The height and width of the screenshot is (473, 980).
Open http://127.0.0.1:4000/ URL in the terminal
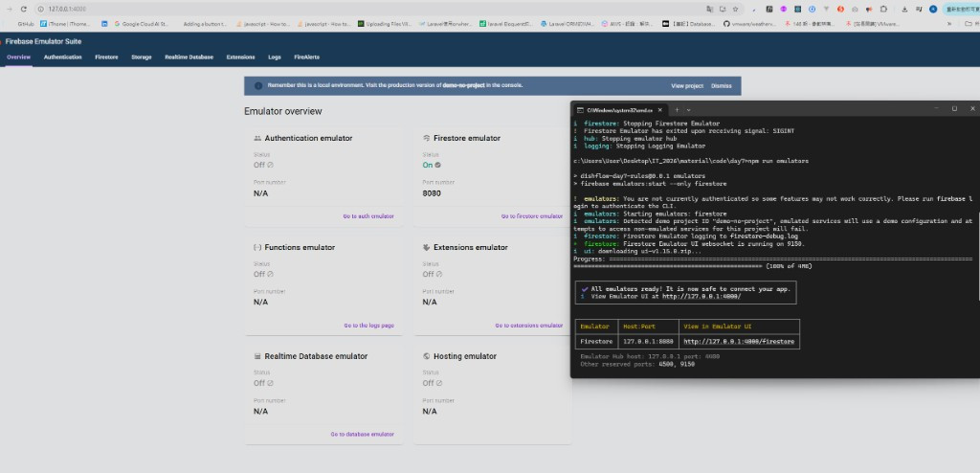click(x=702, y=297)
